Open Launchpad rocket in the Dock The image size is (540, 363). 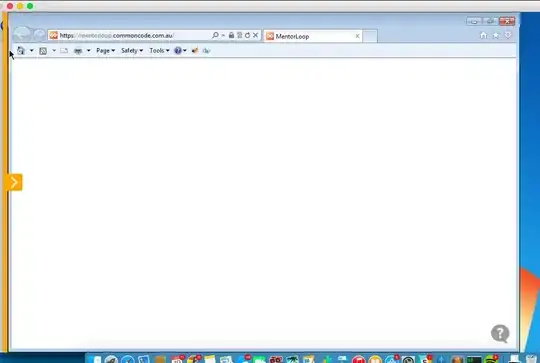111,360
